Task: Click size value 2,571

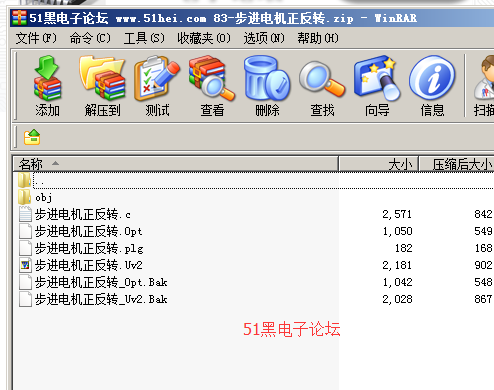Action: coord(397,214)
